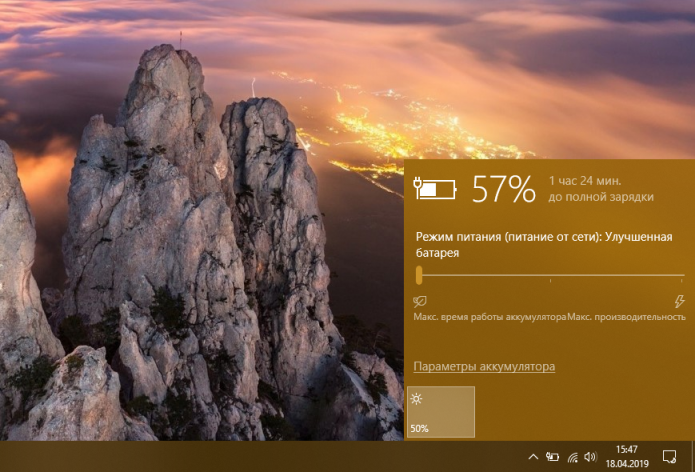Image resolution: width=695 pixels, height=472 pixels.
Task: Click the power mode slider handle
Action: pyautogui.click(x=419, y=275)
